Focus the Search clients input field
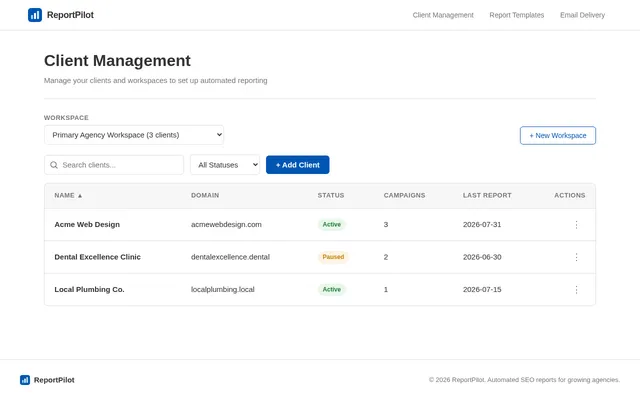The height and width of the screenshot is (400, 640). pos(114,165)
